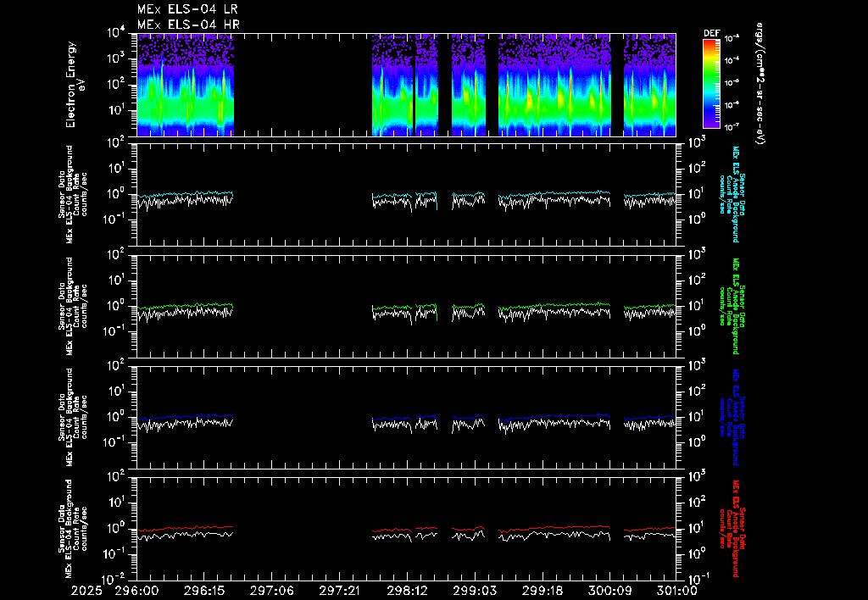The image size is (868, 600).
Task: Click the "300:09" time axis label
Action: click(609, 591)
